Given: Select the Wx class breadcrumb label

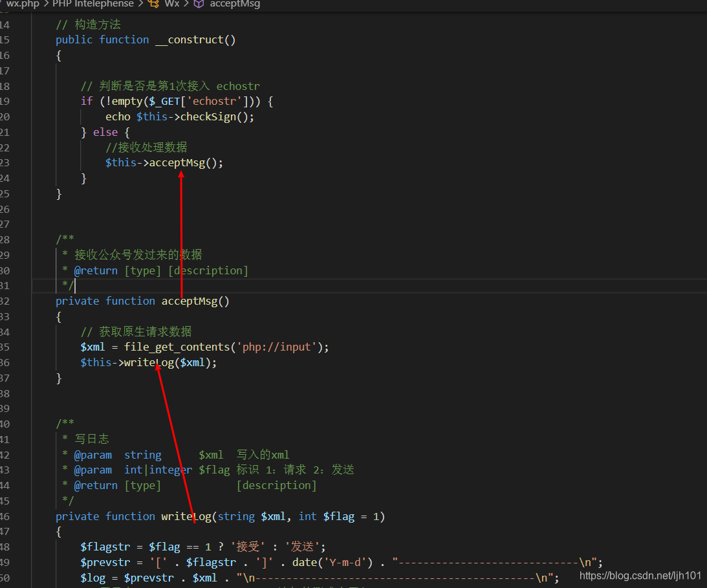Looking at the screenshot, I should [172, 4].
